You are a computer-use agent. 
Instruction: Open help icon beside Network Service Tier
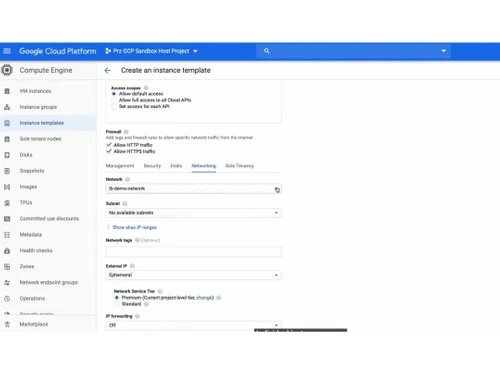click(x=160, y=291)
